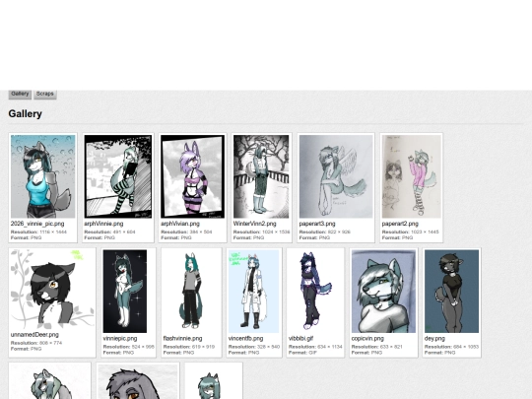The height and width of the screenshot is (399, 532).
Task: Click the arphVinnie.png file name
Action: coord(103,224)
